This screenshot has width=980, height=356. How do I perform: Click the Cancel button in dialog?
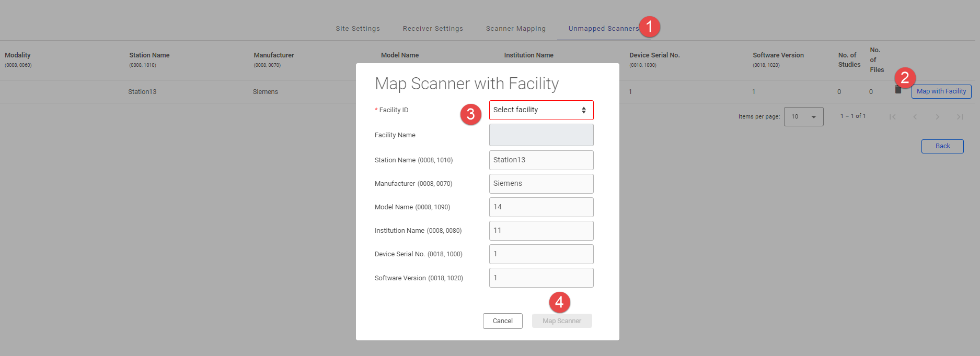click(503, 321)
